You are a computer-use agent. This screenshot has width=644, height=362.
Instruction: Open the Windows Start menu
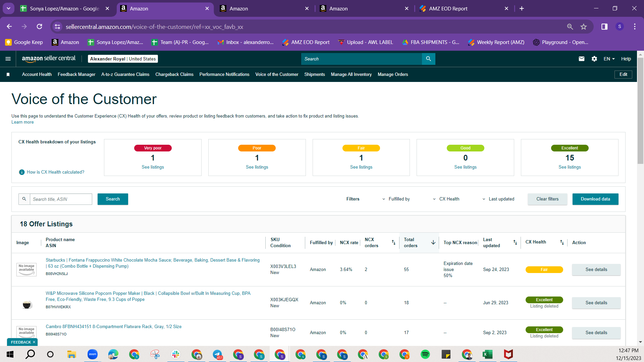pyautogui.click(x=10, y=354)
